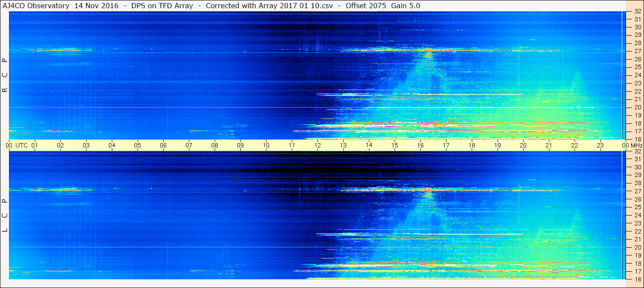Click the 03 UTC tick label
Viewport: 644px width, 288px height.
point(86,145)
